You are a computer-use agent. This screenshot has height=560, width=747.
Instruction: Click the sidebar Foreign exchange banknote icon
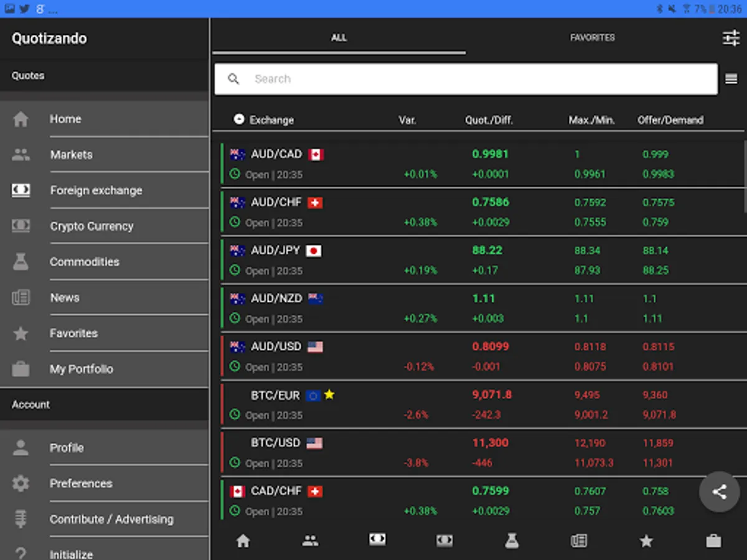pyautogui.click(x=21, y=190)
